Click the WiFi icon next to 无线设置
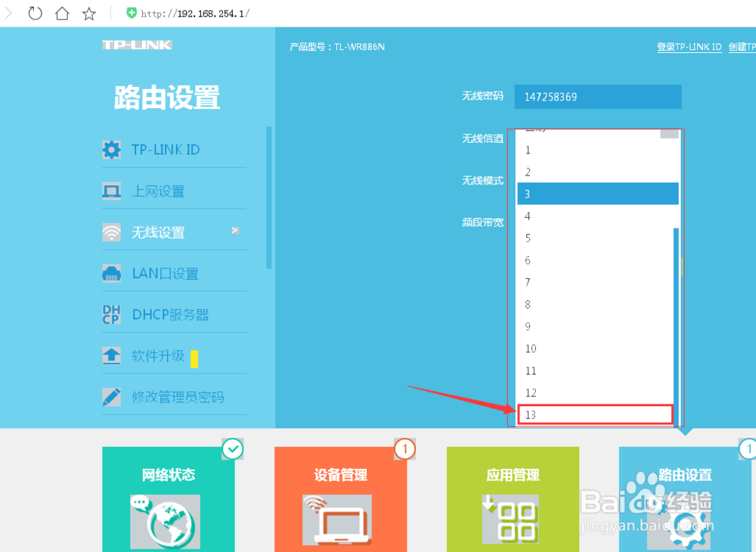The height and width of the screenshot is (552, 756). click(111, 232)
